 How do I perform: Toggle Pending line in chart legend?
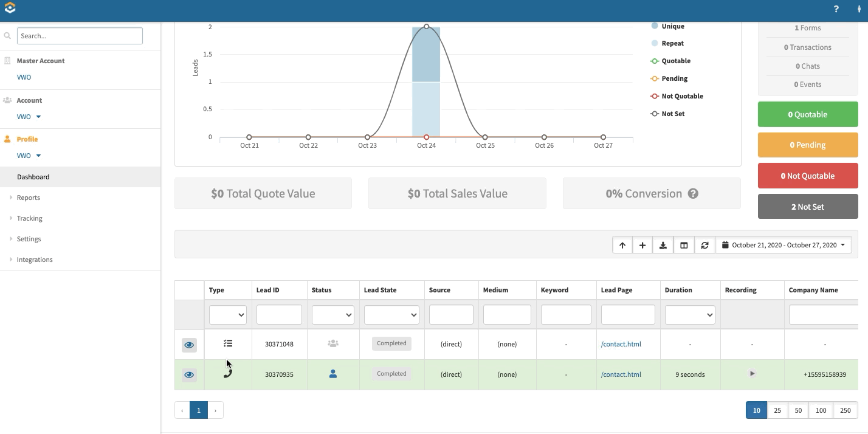click(669, 78)
